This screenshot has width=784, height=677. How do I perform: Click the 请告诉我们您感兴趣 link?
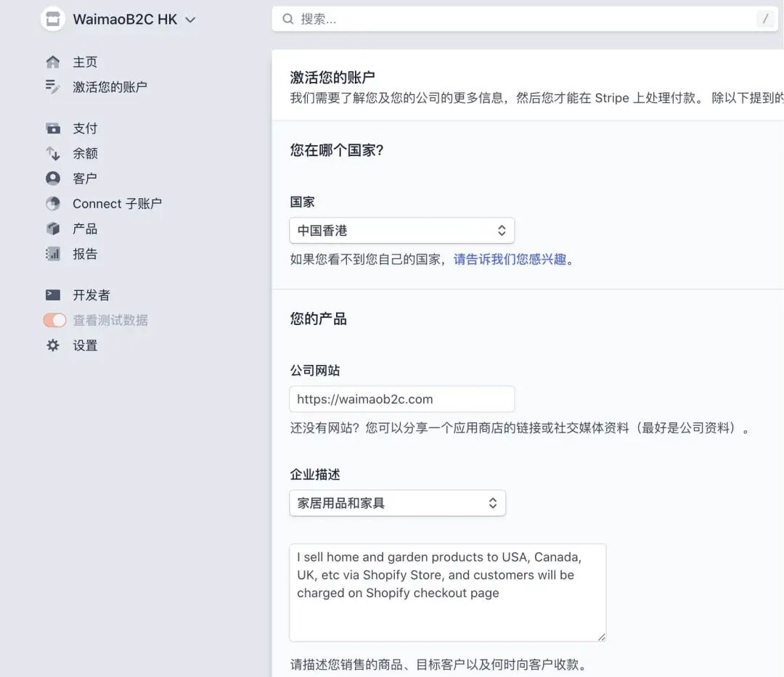tap(510, 259)
